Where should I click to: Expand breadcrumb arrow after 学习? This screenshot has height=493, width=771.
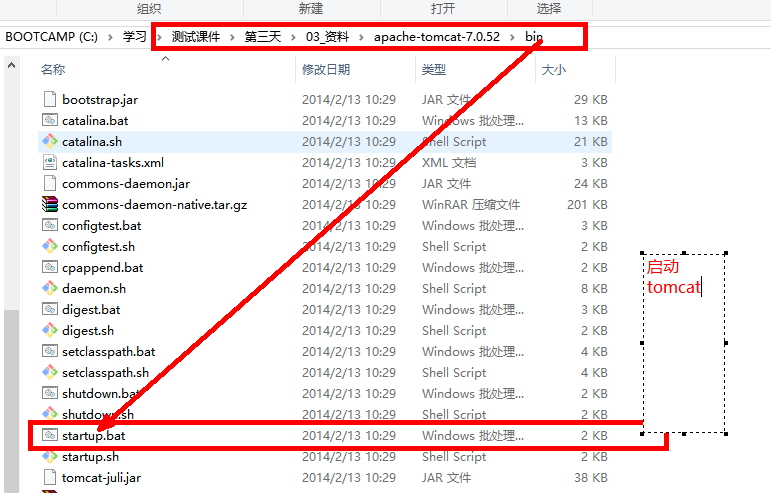159,37
